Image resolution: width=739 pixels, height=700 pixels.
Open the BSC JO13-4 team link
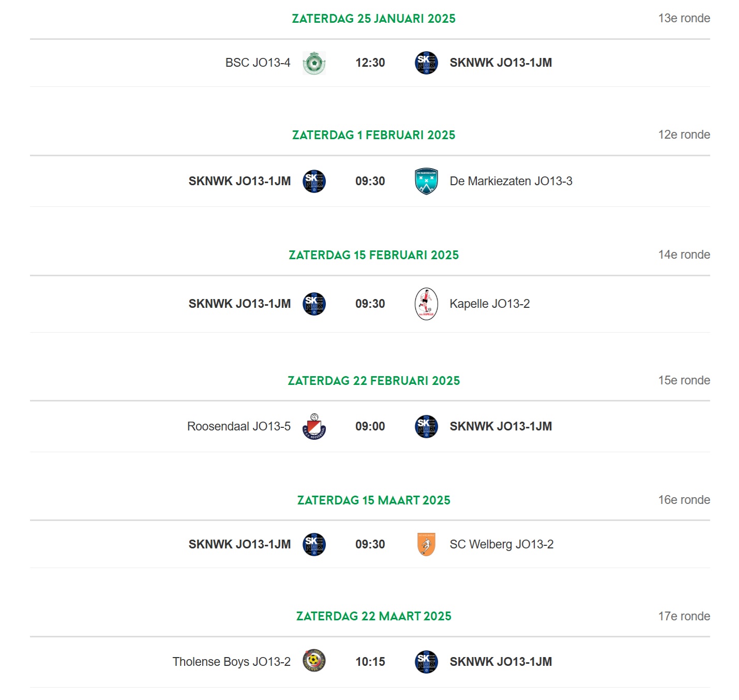258,63
